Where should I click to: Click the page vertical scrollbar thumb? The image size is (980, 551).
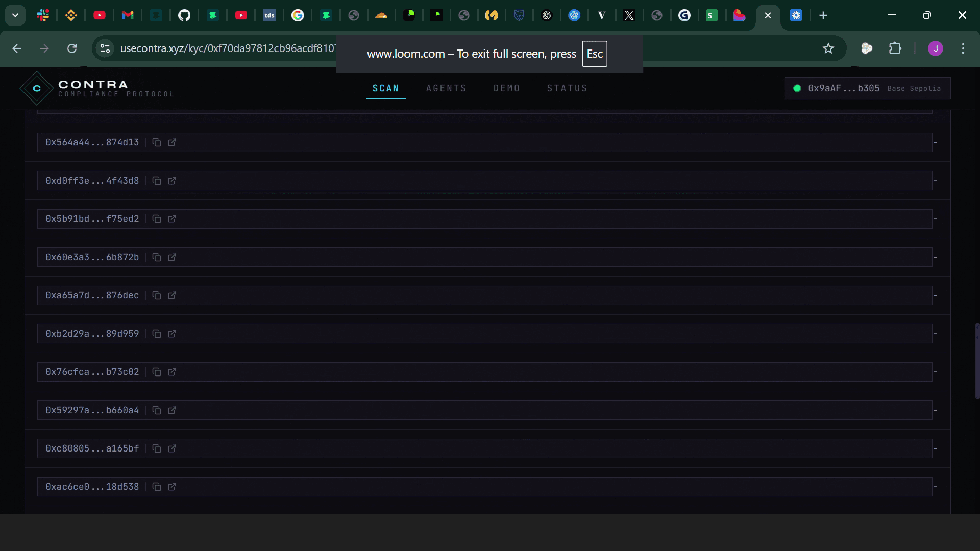coord(977,361)
